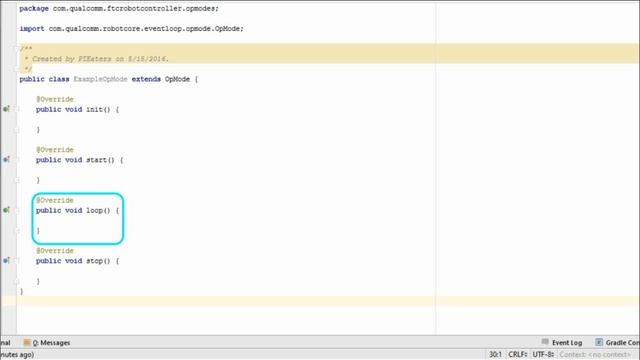
Task: Click the ExampleOpMode class name
Action: click(100, 79)
